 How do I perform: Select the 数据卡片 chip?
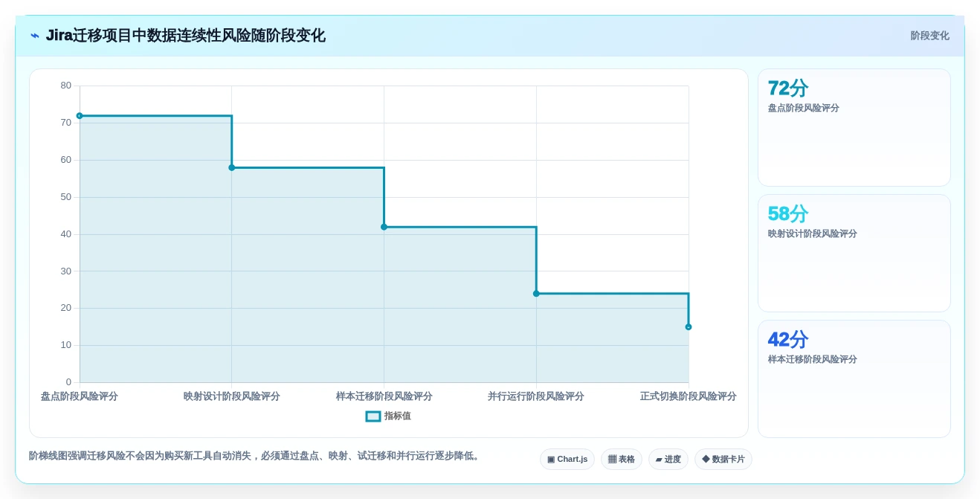point(723,459)
